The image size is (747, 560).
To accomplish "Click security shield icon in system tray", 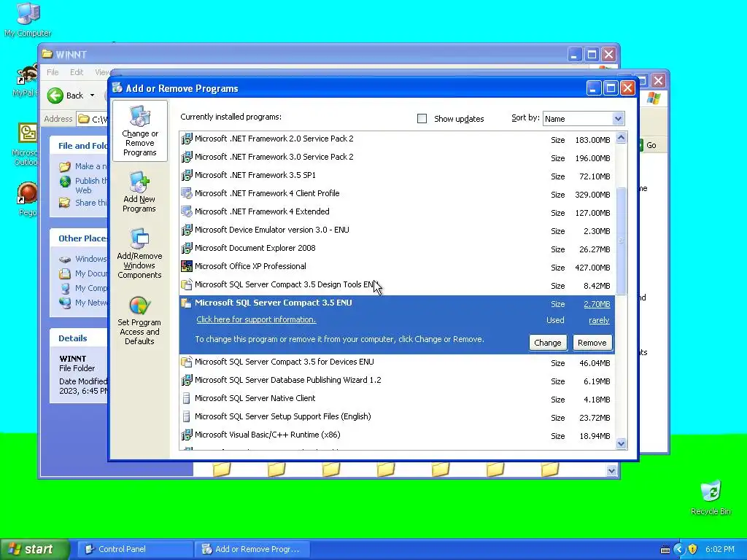I will [x=693, y=549].
